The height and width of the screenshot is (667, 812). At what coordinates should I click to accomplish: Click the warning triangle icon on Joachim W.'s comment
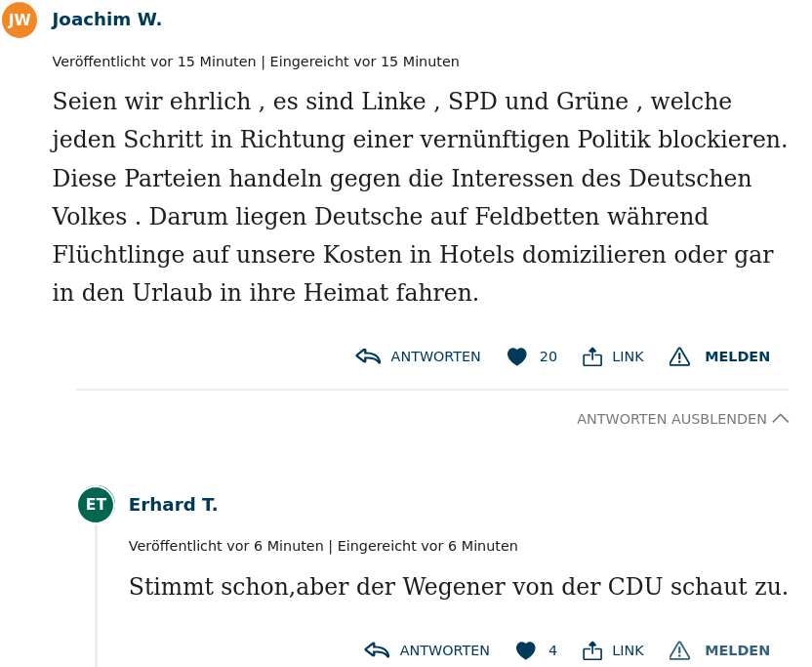click(x=679, y=356)
